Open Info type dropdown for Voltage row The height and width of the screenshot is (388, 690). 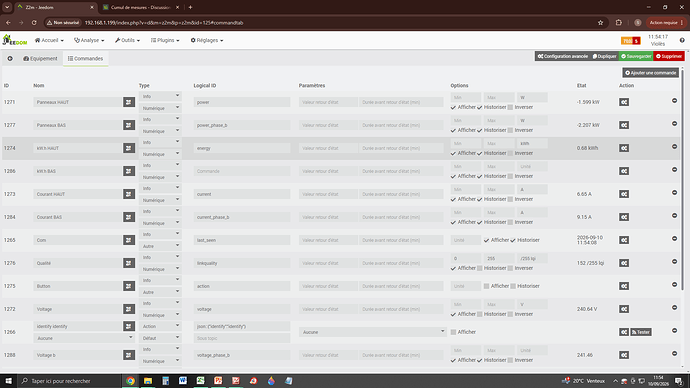point(160,304)
